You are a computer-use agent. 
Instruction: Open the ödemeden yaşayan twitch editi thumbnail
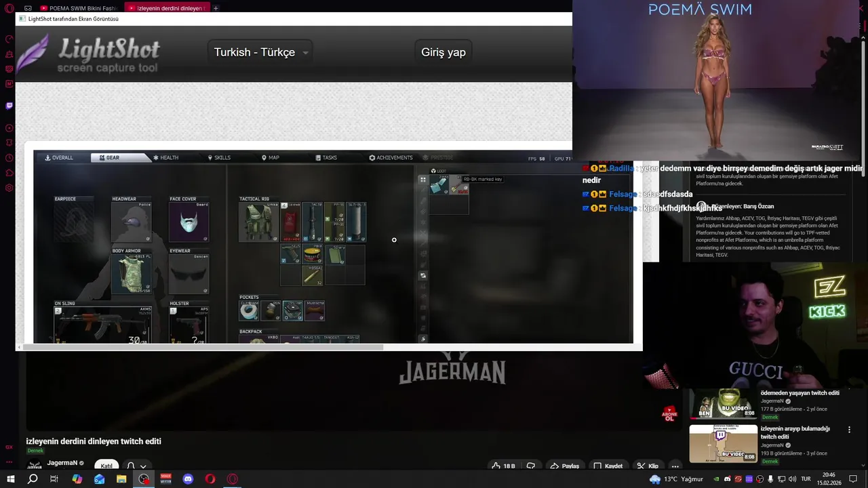(724, 403)
